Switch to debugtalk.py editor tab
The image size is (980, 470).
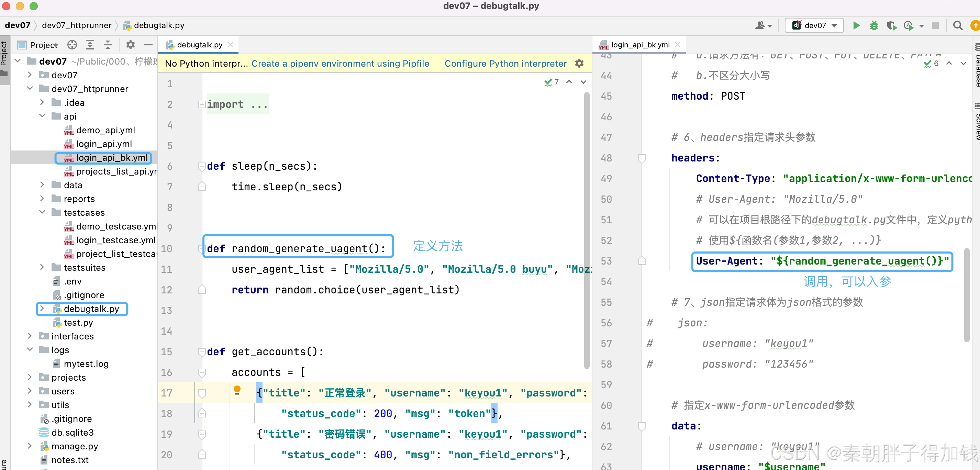click(x=199, y=45)
